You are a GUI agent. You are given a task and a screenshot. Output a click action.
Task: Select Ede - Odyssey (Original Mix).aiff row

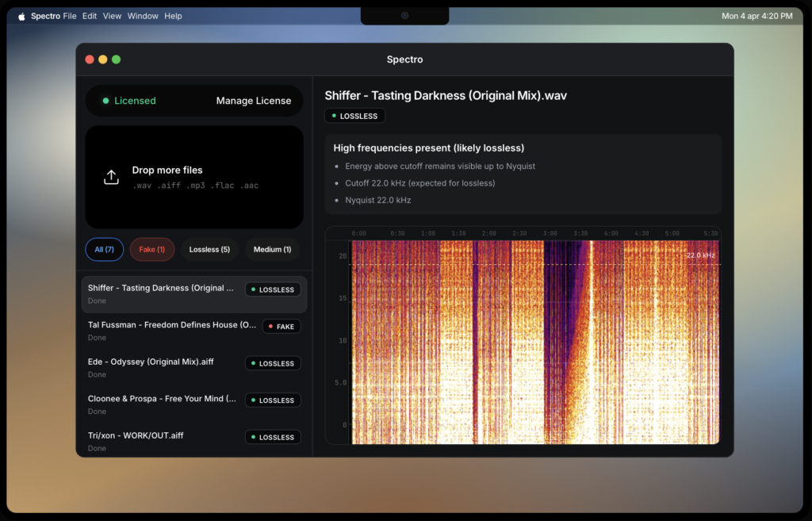[x=194, y=368]
